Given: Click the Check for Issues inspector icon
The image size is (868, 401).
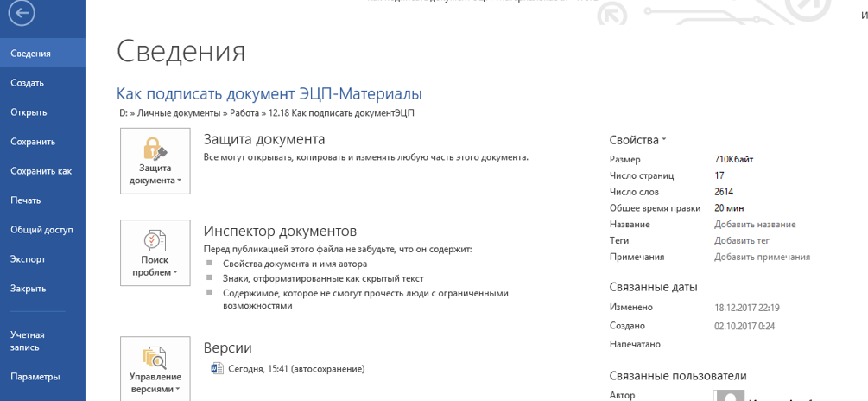Looking at the screenshot, I should click(155, 240).
